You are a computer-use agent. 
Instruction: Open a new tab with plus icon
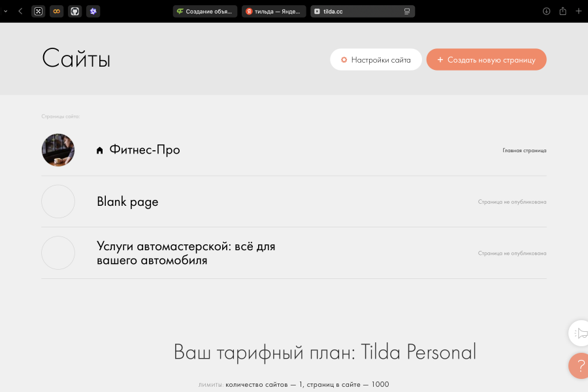coord(579,11)
